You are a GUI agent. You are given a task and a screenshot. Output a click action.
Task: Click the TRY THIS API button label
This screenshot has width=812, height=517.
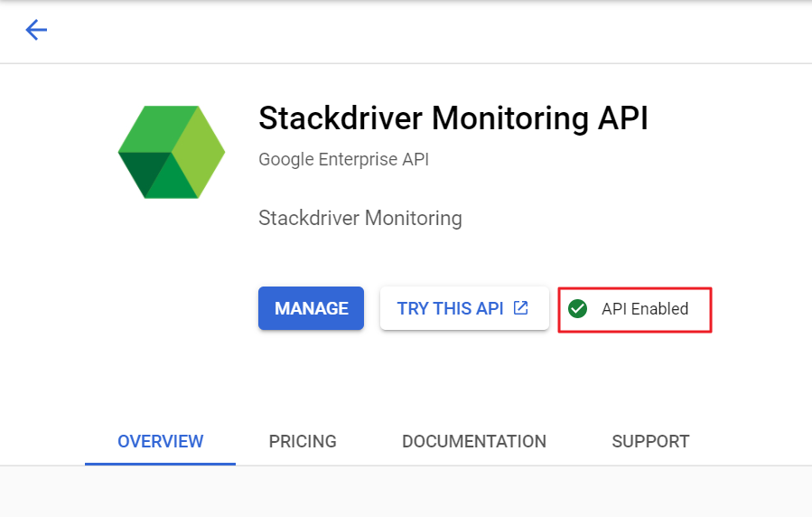pos(450,308)
